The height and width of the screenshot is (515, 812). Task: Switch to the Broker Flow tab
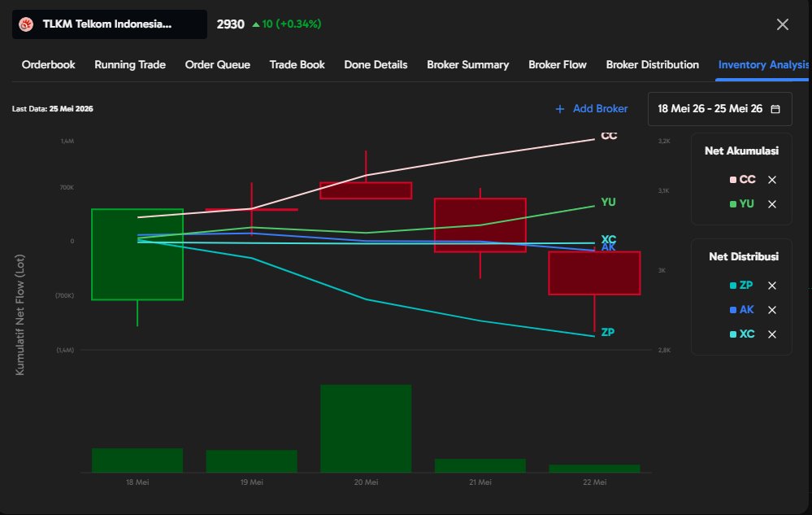[558, 65]
